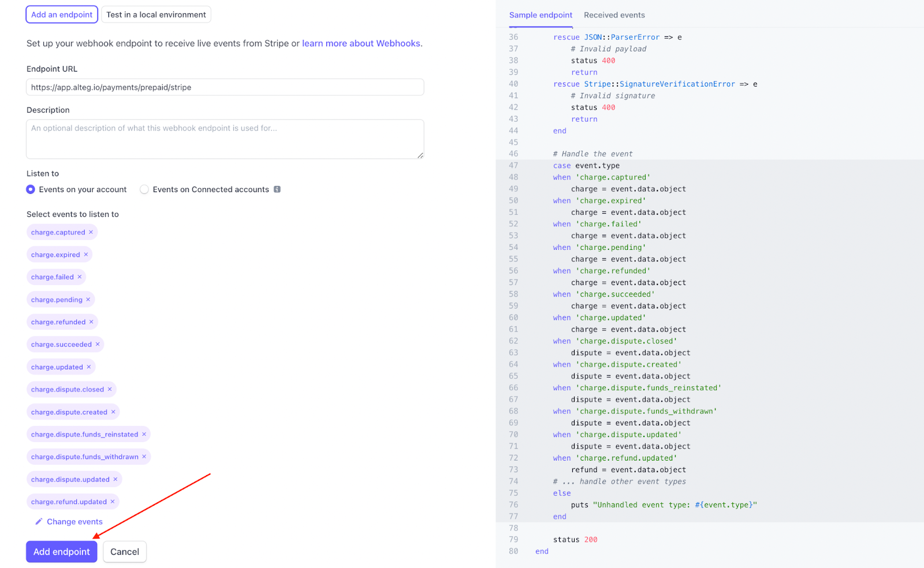Screen dimensions: 924x568
Task: Cancel adding the endpoint
Action: 125,552
